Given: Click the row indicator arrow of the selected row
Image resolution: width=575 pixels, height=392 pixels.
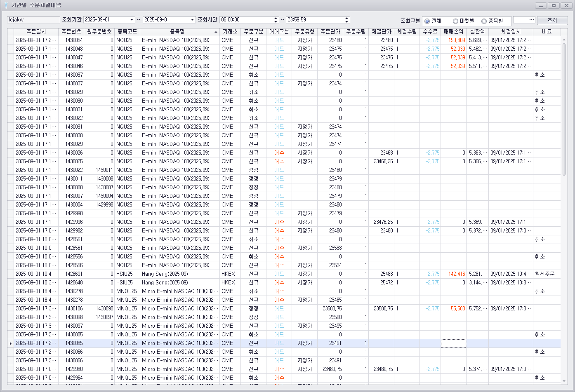Looking at the screenshot, I should coord(10,343).
